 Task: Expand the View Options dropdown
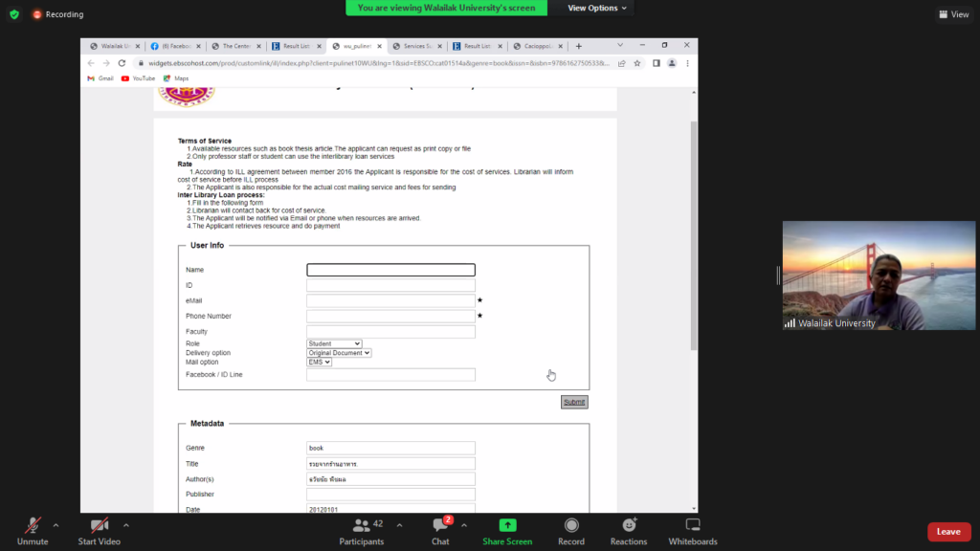[x=598, y=8]
